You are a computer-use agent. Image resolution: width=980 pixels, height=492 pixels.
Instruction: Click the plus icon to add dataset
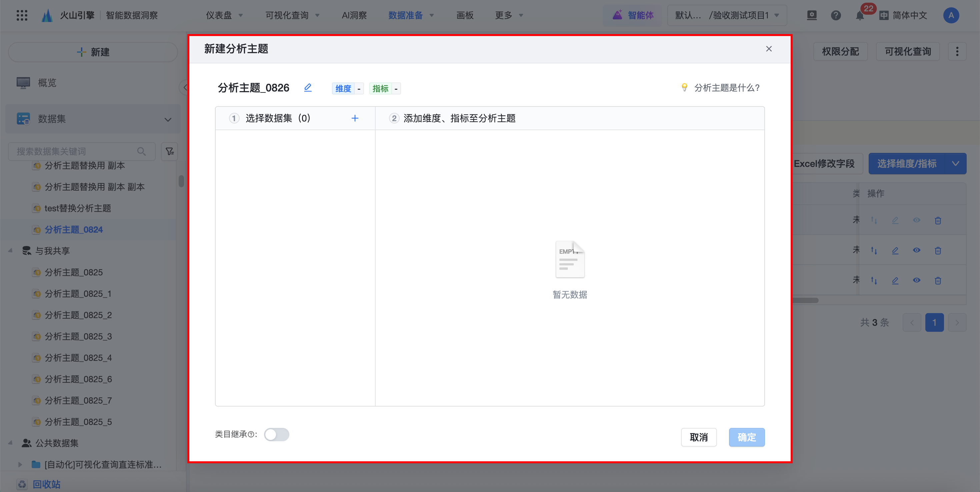pyautogui.click(x=355, y=118)
